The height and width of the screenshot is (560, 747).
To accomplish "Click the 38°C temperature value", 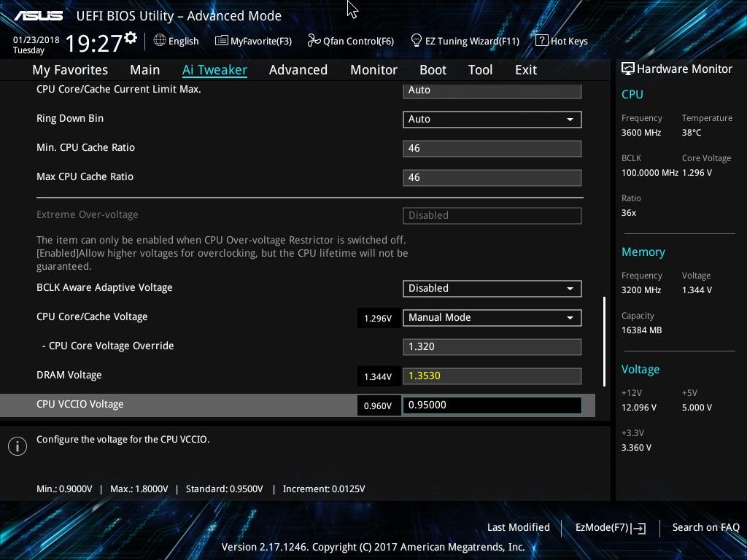I will 692,133.
